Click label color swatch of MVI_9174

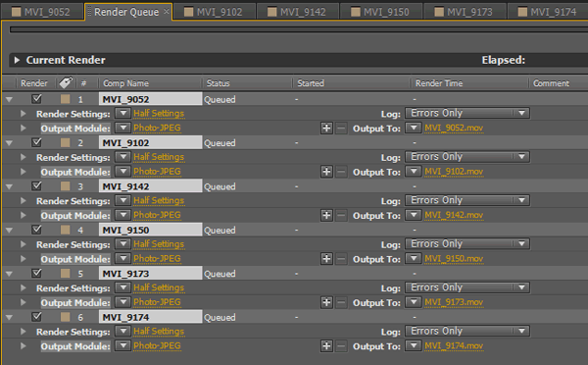pos(66,317)
